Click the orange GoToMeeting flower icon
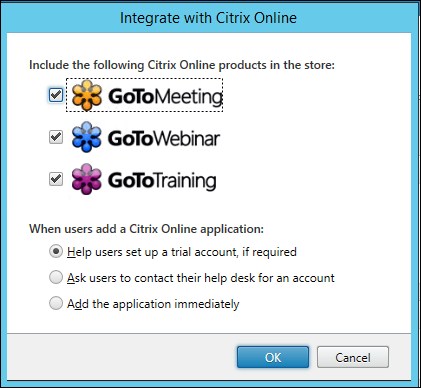421x388 pixels. point(87,95)
